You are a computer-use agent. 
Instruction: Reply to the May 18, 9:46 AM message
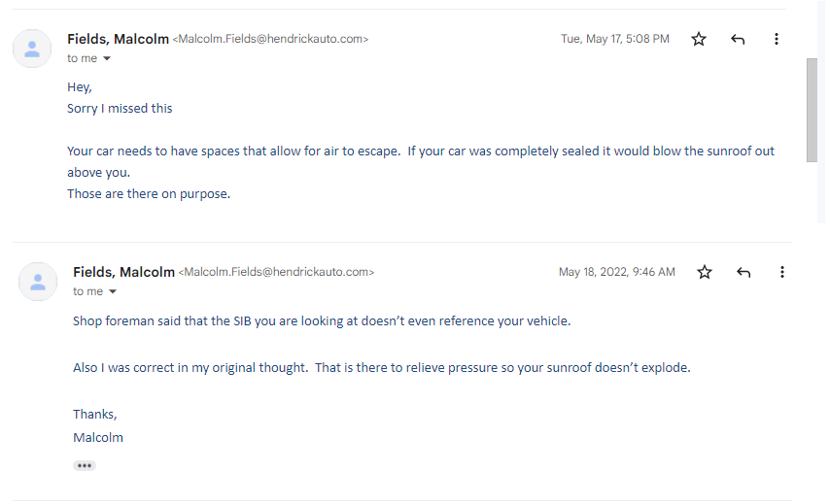pyautogui.click(x=744, y=272)
